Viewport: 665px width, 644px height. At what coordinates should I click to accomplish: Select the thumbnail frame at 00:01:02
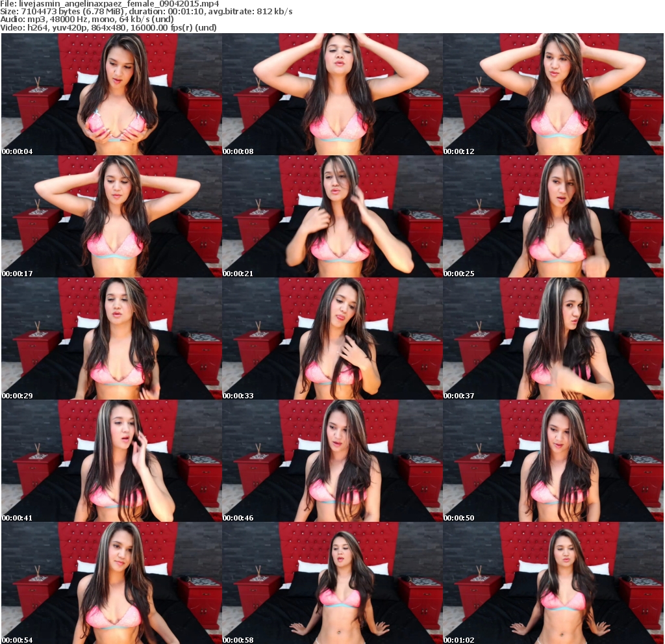(x=553, y=583)
